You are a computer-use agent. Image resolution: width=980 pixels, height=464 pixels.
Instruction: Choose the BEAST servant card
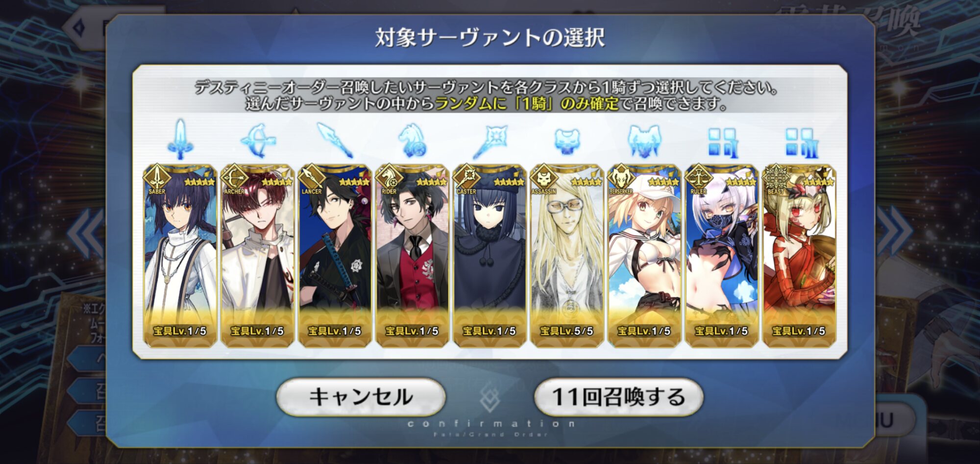(799, 256)
